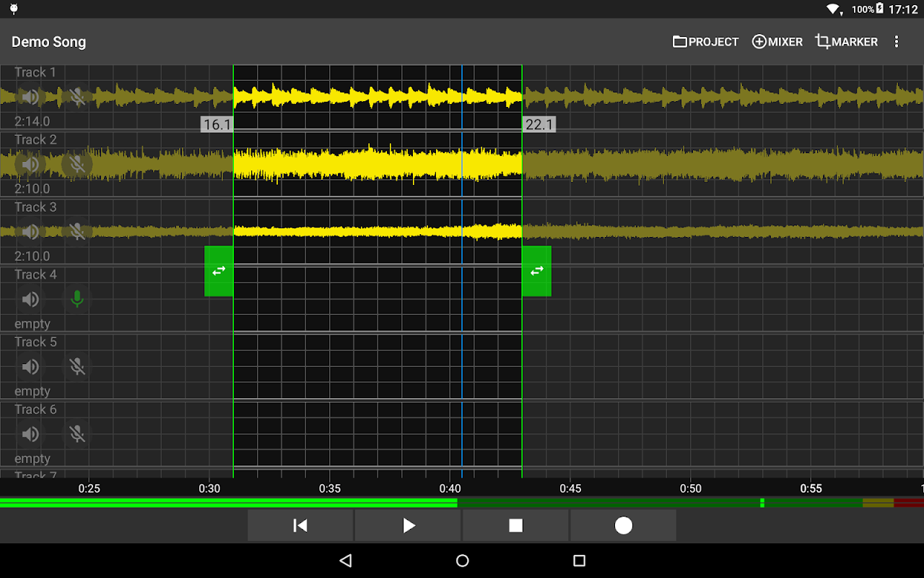This screenshot has height=578, width=924.
Task: Mute Track 5 via speaker icon
Action: pyautogui.click(x=30, y=366)
